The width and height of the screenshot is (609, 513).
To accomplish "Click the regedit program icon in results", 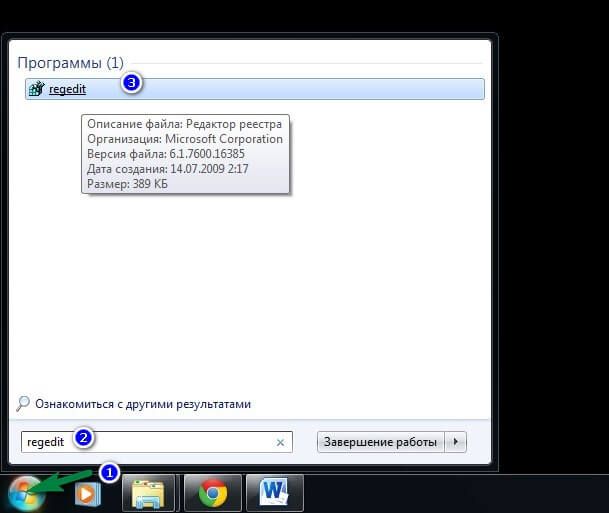I will point(37,89).
